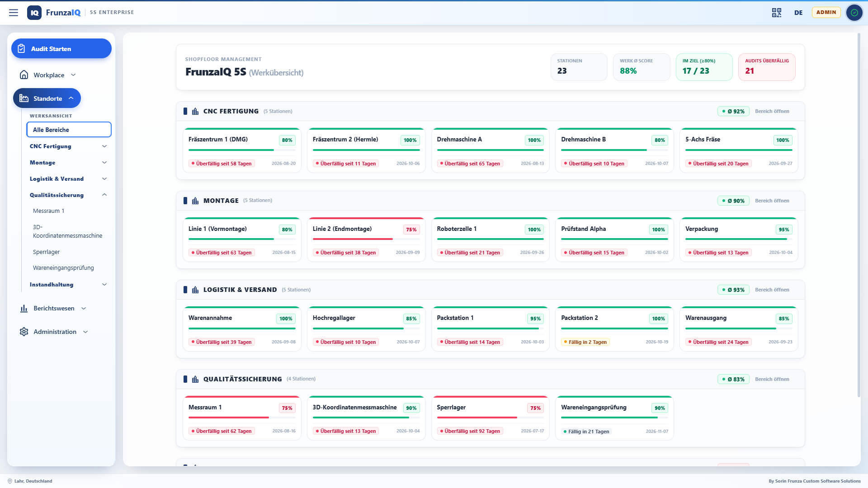This screenshot has height=488, width=868.
Task: Click the building icon next to LOGISTIK & VERSAND
Action: [x=195, y=290]
